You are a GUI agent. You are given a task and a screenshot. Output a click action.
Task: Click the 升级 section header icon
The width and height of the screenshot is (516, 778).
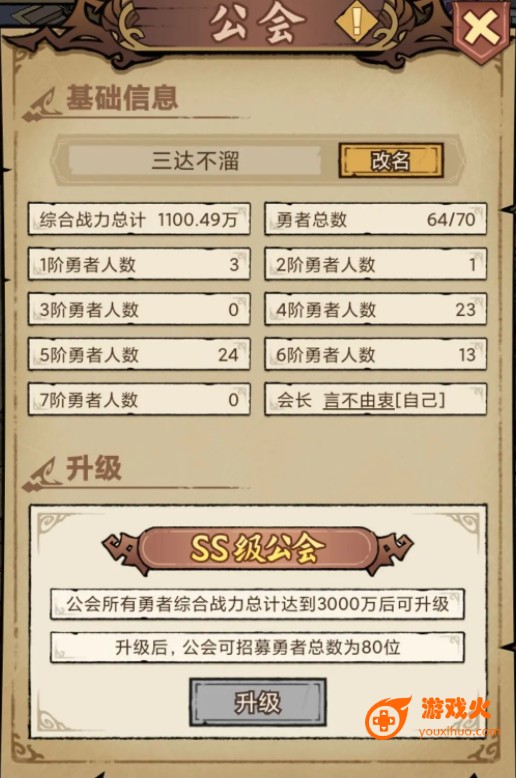tap(43, 474)
